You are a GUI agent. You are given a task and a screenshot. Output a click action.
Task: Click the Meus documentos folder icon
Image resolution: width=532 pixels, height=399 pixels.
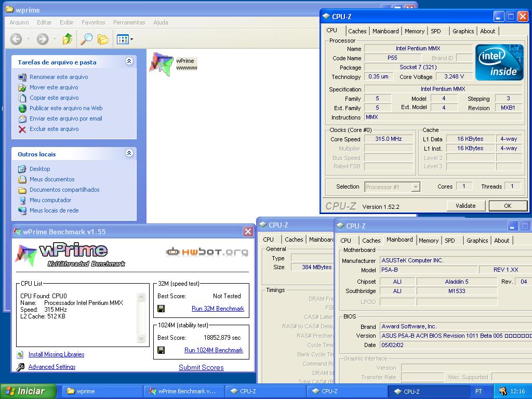(22, 179)
